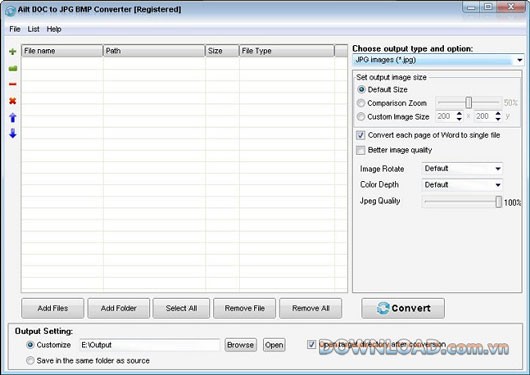
Task: Toggle Open target directory after conversion
Action: (311, 345)
